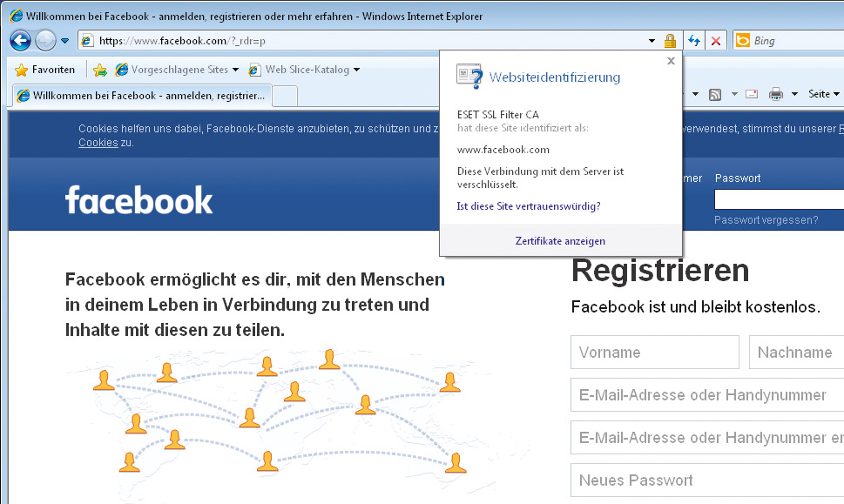
Task: Click the 'Ist diese Site vertrauenswürdig?' link
Action: (x=529, y=206)
